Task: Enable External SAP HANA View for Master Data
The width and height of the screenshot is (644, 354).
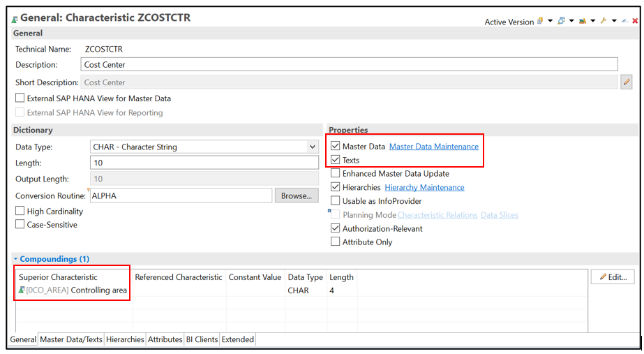Action: point(20,98)
